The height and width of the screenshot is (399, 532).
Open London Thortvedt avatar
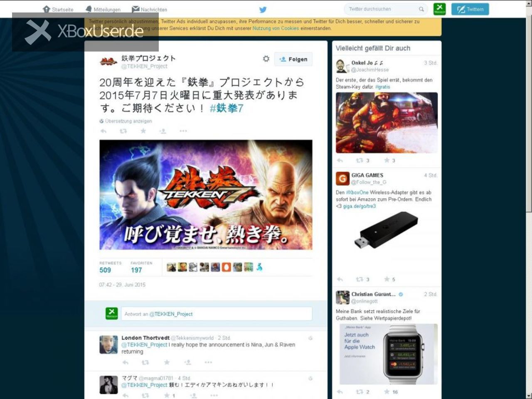point(108,345)
